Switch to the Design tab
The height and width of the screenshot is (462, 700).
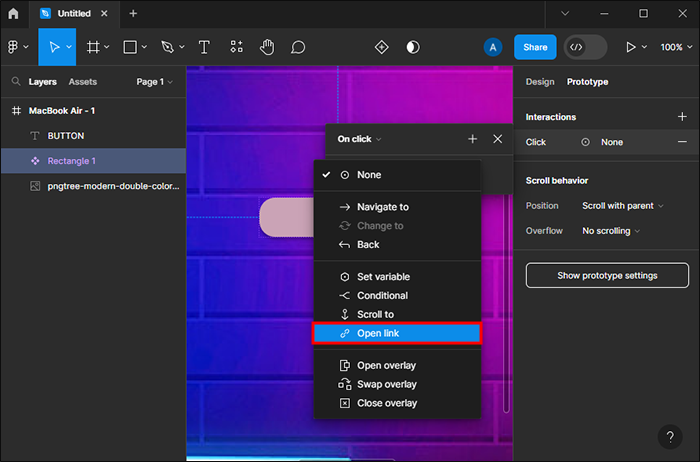point(539,82)
